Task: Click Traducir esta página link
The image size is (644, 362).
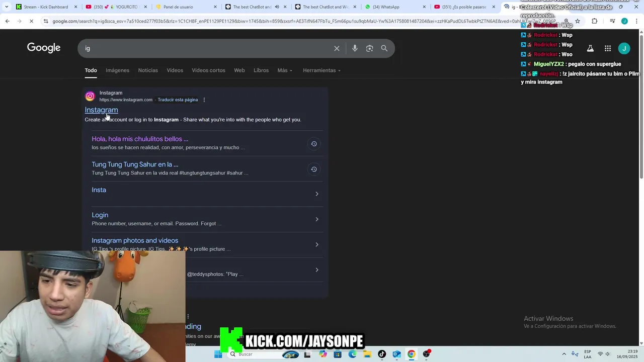Action: (178, 100)
